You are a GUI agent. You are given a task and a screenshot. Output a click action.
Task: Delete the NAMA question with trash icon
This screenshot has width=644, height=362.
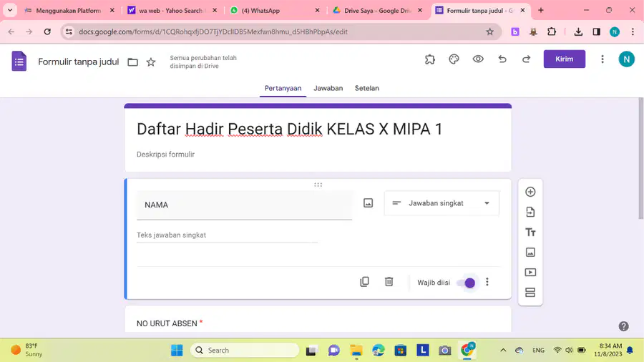click(389, 282)
